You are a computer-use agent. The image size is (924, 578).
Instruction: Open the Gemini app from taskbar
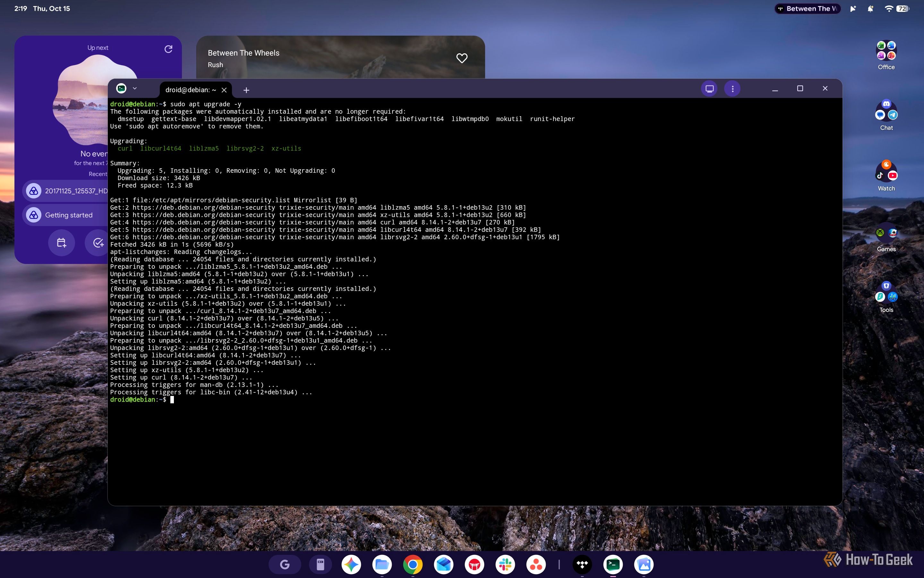[x=351, y=565]
